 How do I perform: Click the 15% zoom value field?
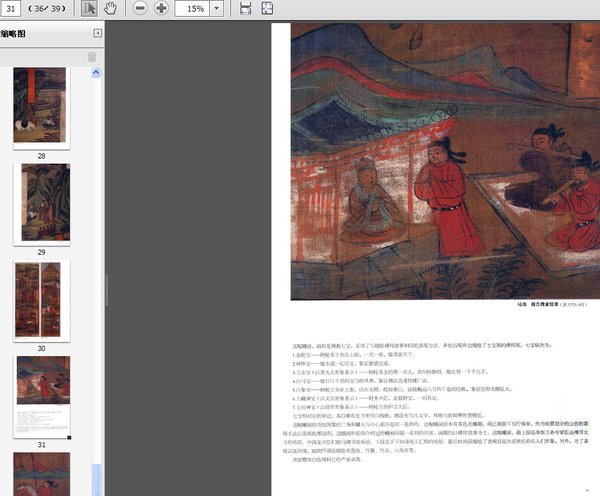pos(192,8)
